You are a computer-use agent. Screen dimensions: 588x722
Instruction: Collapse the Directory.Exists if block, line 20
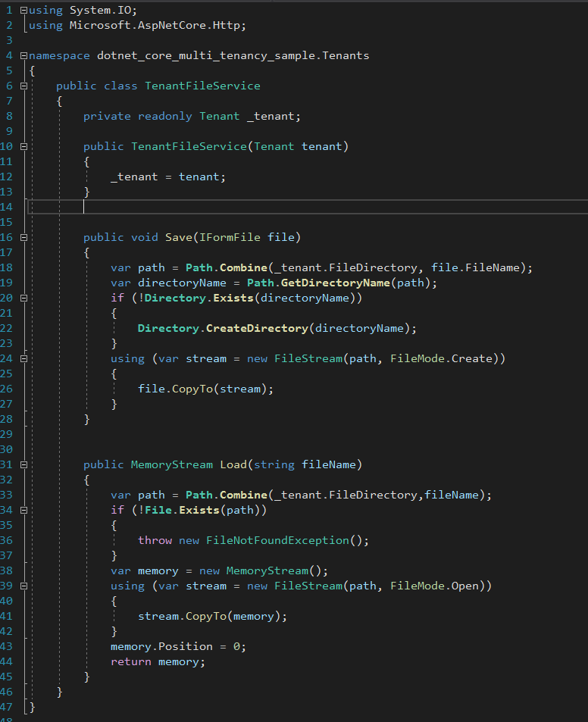tap(24, 298)
